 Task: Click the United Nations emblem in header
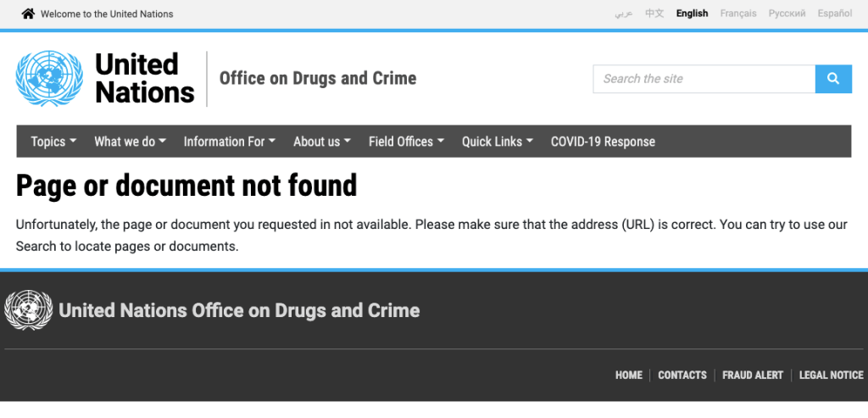49,78
